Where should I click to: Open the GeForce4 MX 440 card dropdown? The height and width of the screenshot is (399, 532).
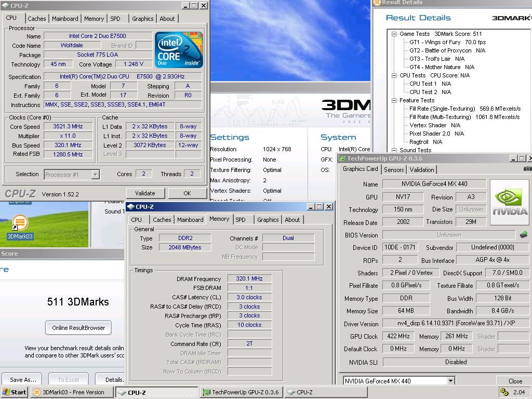450,381
